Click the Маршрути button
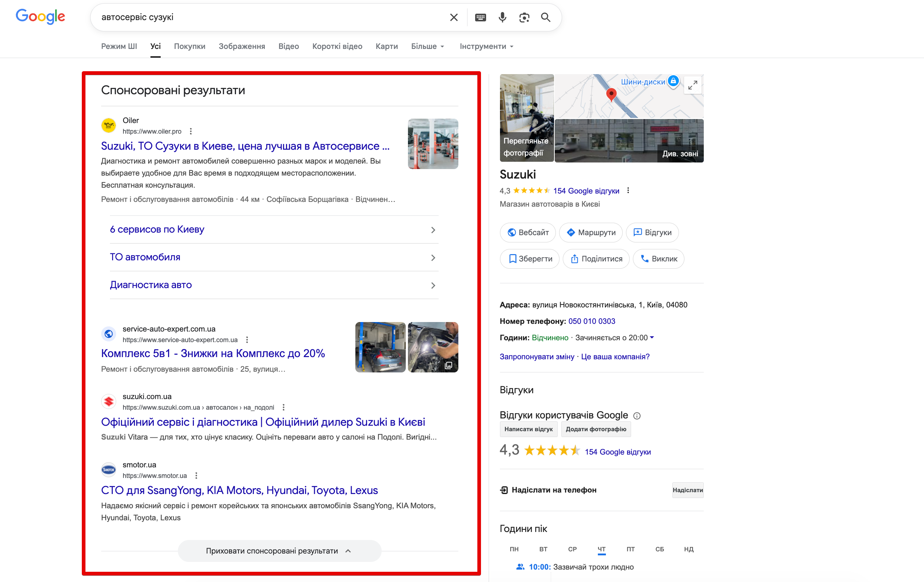The image size is (924, 582). [591, 233]
